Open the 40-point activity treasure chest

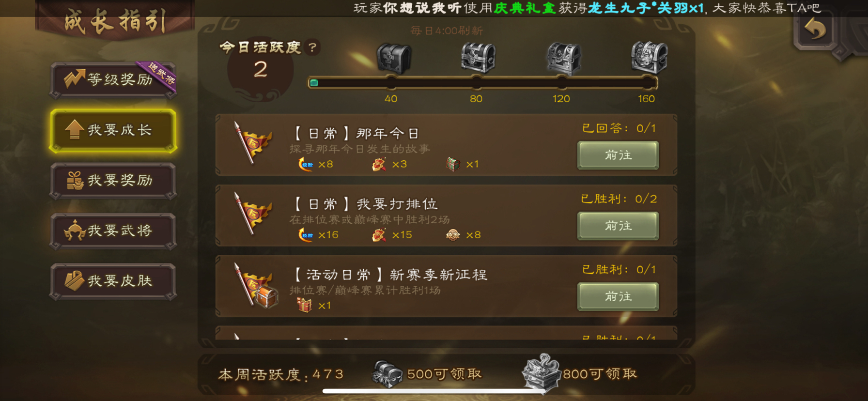[x=394, y=58]
